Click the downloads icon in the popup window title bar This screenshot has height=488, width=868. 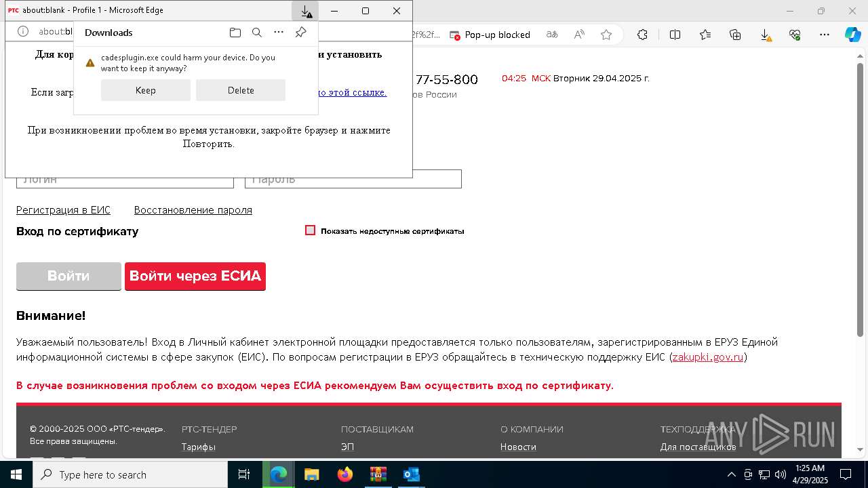tap(305, 11)
